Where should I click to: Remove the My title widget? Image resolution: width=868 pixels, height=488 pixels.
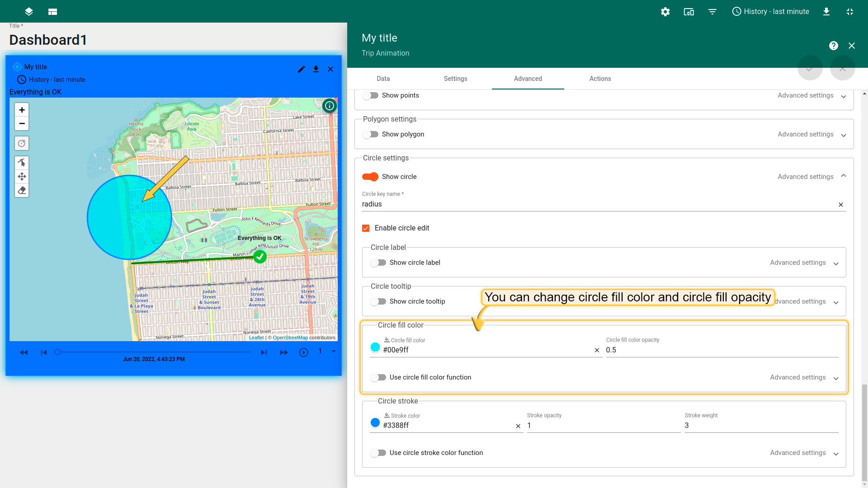point(330,69)
